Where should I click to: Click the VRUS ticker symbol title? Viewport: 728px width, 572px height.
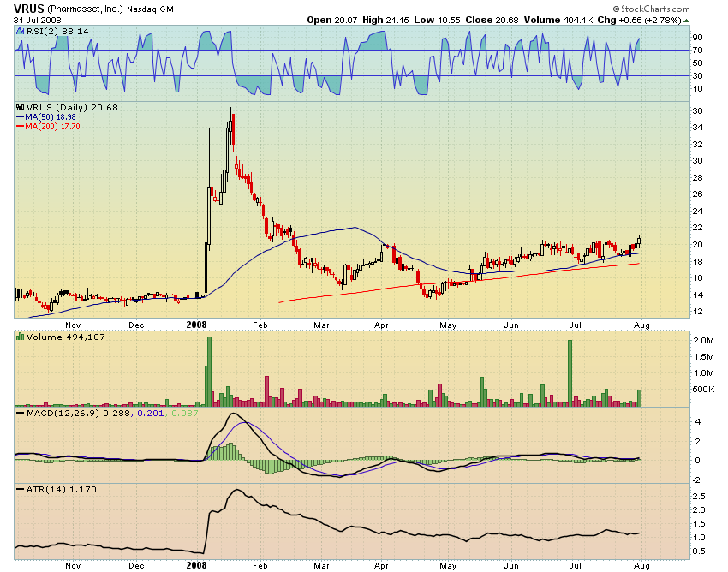tap(29, 9)
